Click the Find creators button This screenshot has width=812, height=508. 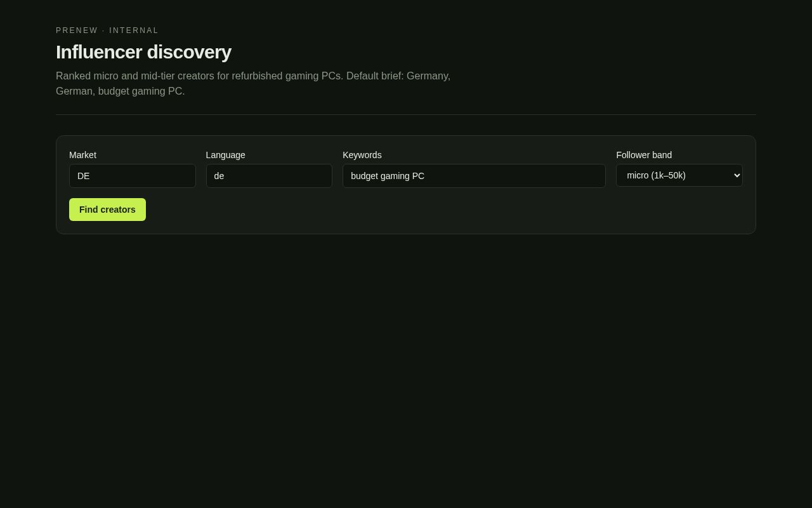pos(107,210)
